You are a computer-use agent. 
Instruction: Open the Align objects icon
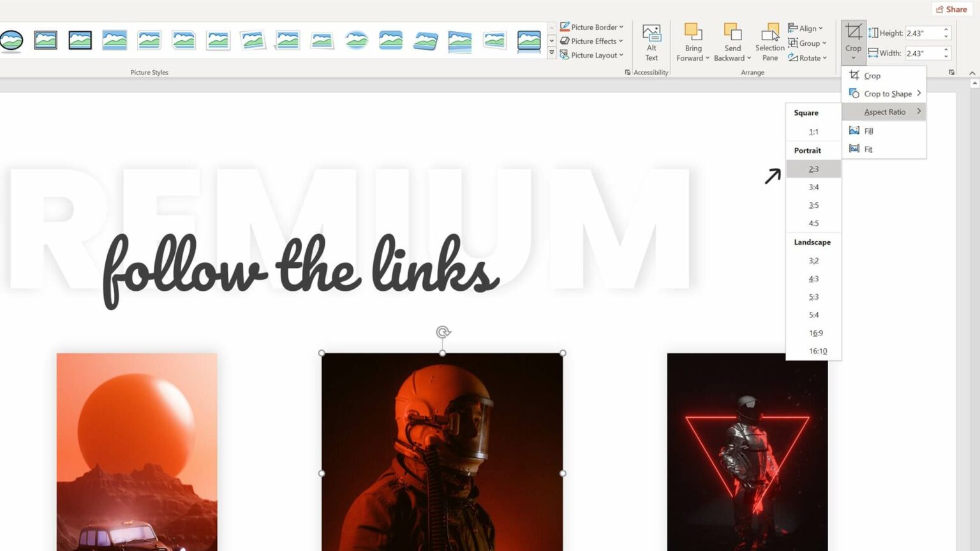click(x=793, y=28)
